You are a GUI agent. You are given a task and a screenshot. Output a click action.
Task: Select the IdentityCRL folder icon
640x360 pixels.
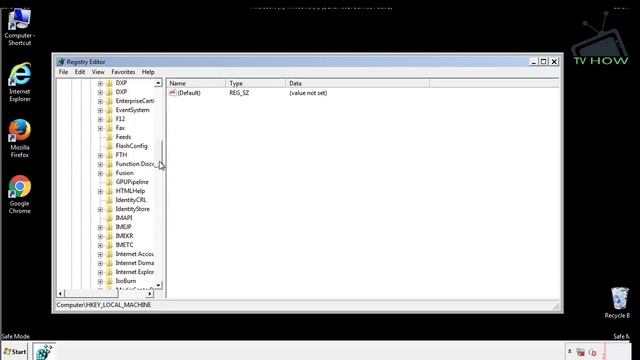109,200
